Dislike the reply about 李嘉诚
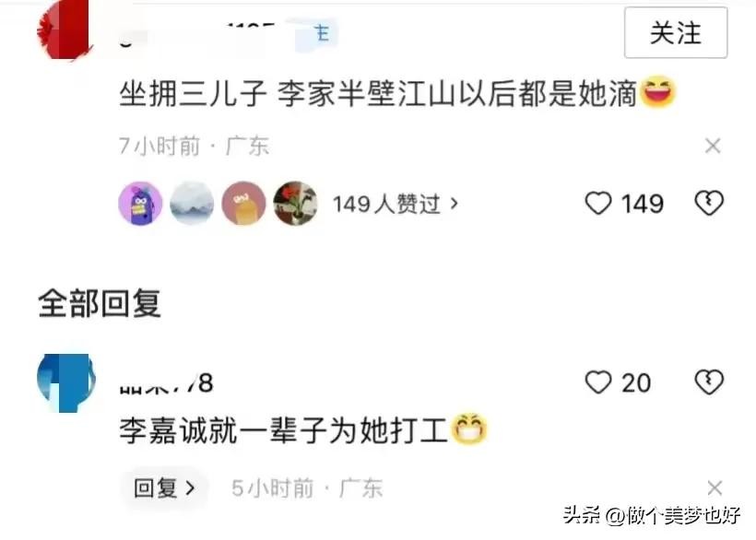 tap(709, 382)
